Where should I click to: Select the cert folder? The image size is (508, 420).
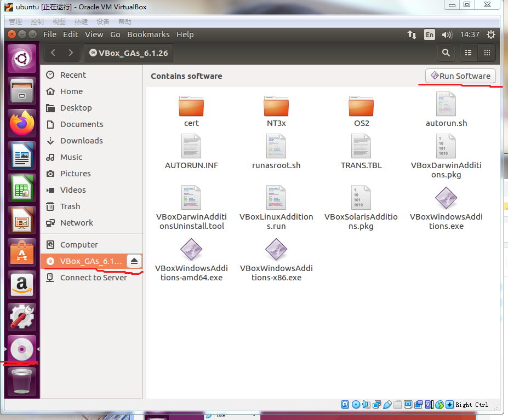(191, 112)
